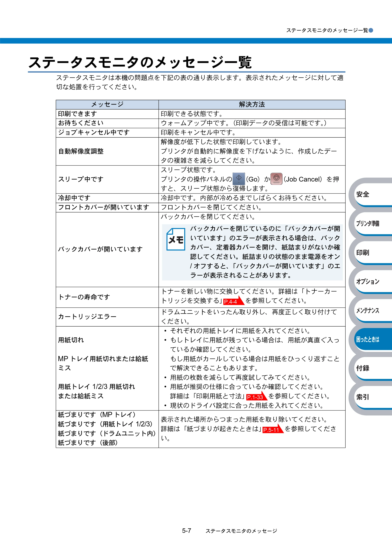
Task: Select the バックカバーが開いています message cell
Action: tap(107, 249)
